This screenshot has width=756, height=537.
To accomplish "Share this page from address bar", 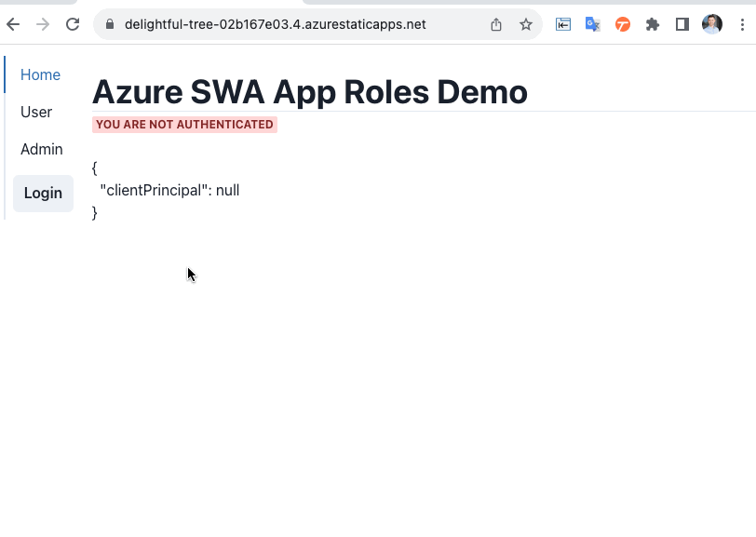I will [496, 24].
